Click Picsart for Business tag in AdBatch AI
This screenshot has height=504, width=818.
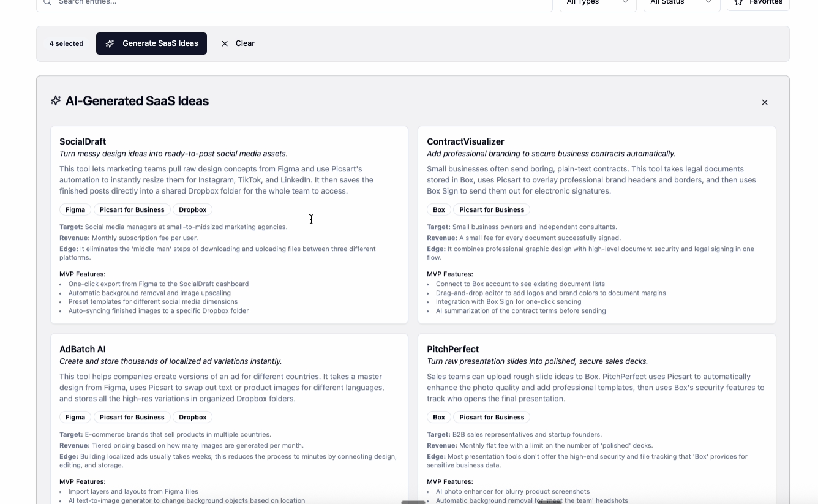coord(132,417)
